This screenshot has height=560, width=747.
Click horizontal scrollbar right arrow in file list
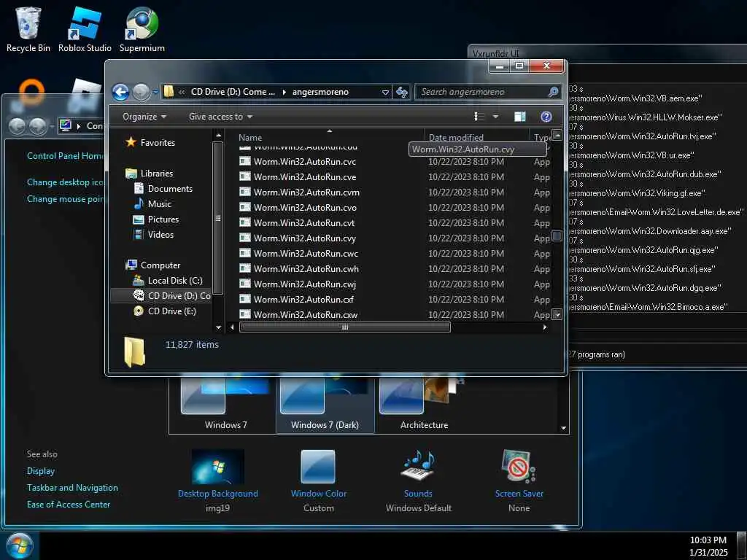point(545,327)
